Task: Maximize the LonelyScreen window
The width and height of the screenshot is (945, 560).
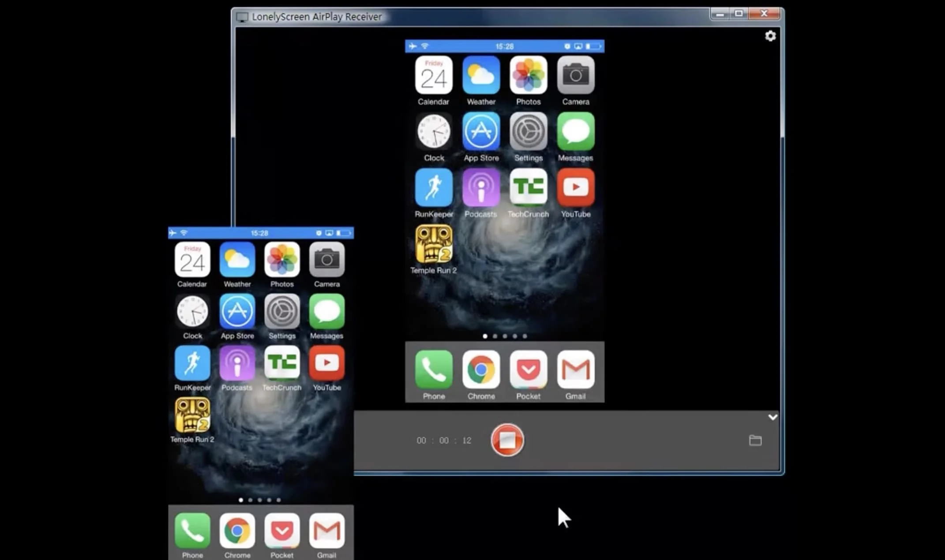Action: click(x=739, y=14)
